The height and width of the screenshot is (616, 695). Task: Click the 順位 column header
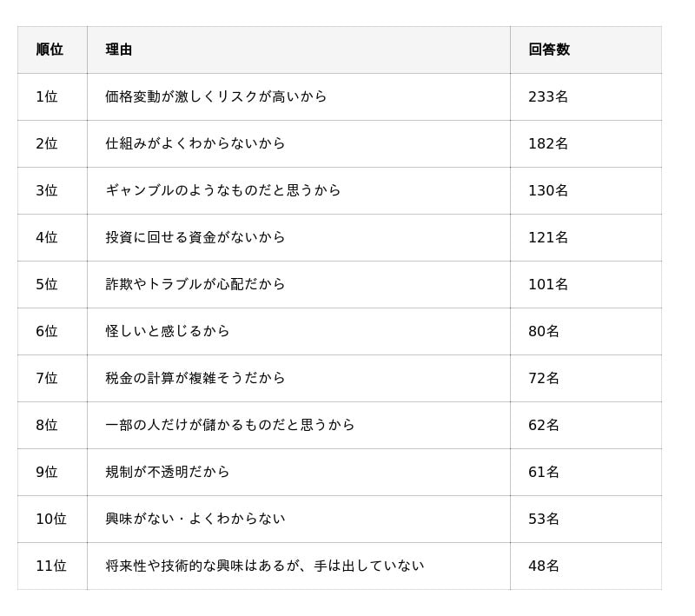50,50
